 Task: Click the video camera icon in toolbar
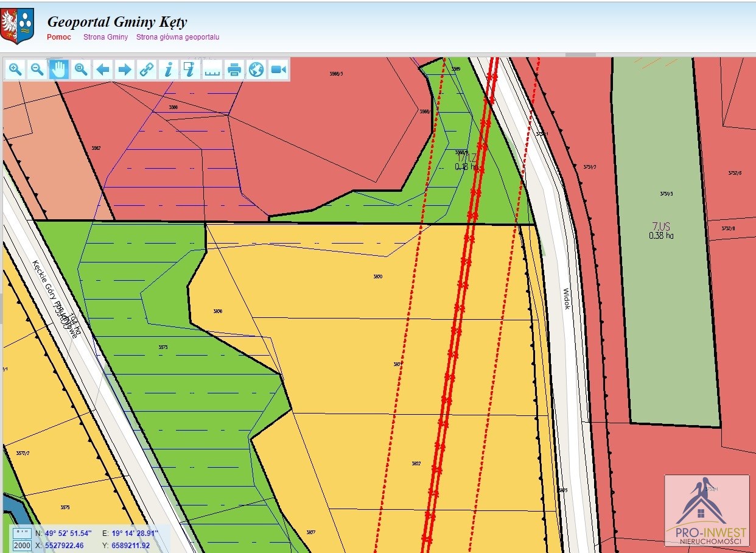(278, 69)
